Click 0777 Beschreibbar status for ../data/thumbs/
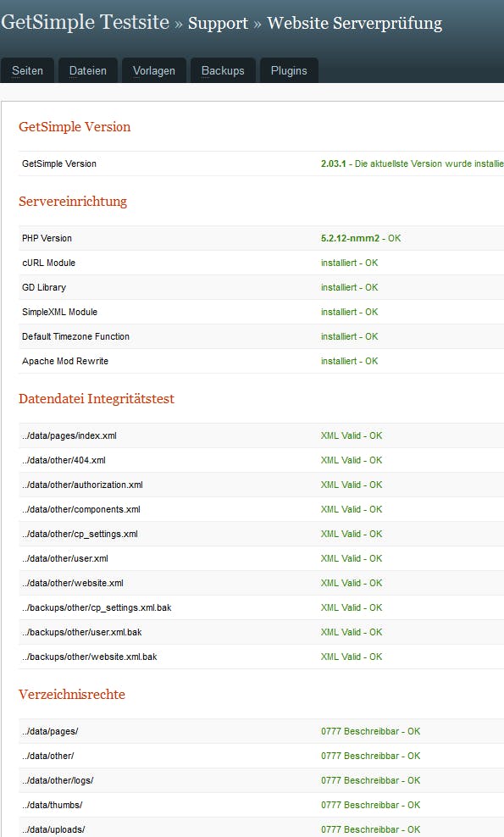This screenshot has height=837, width=504. click(370, 806)
